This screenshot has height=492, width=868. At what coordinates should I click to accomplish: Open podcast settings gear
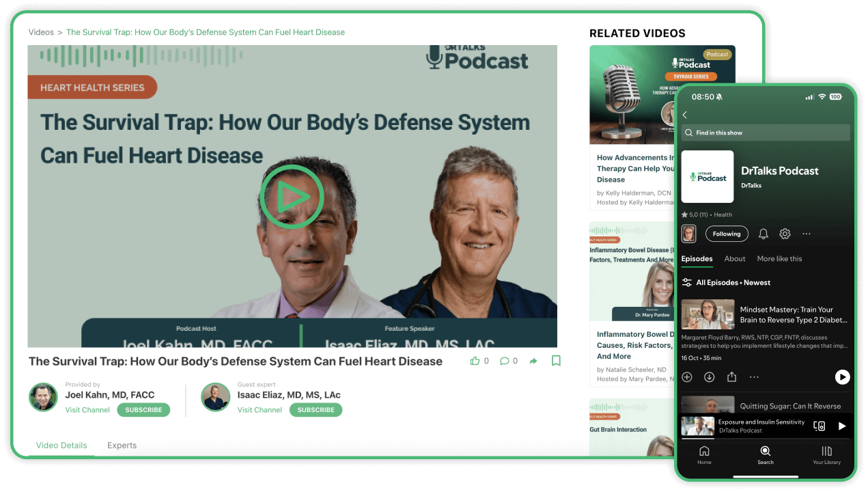click(785, 234)
